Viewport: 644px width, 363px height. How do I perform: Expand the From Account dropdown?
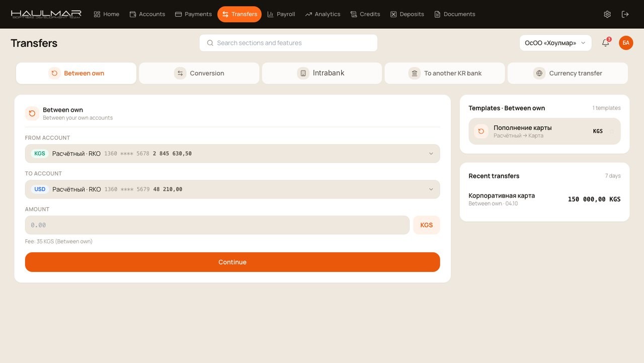(232, 154)
